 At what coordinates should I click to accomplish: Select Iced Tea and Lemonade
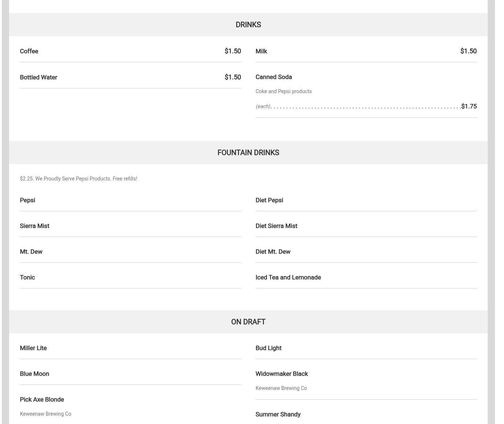(x=288, y=277)
